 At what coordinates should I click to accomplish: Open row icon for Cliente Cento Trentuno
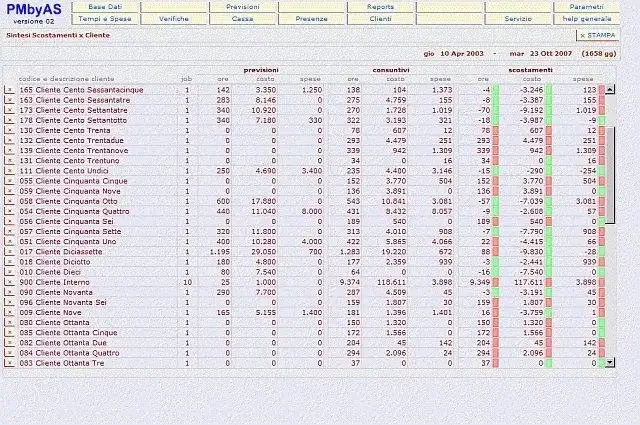[x=9, y=161]
